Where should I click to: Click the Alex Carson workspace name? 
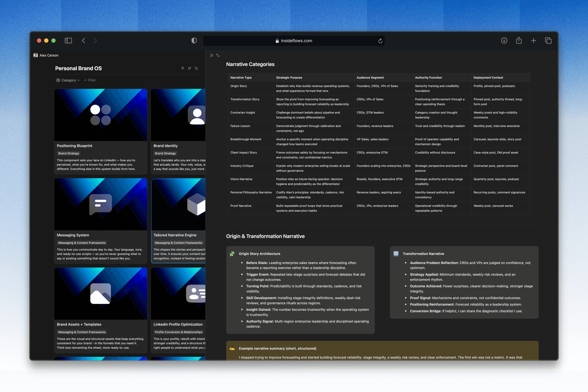(49, 55)
